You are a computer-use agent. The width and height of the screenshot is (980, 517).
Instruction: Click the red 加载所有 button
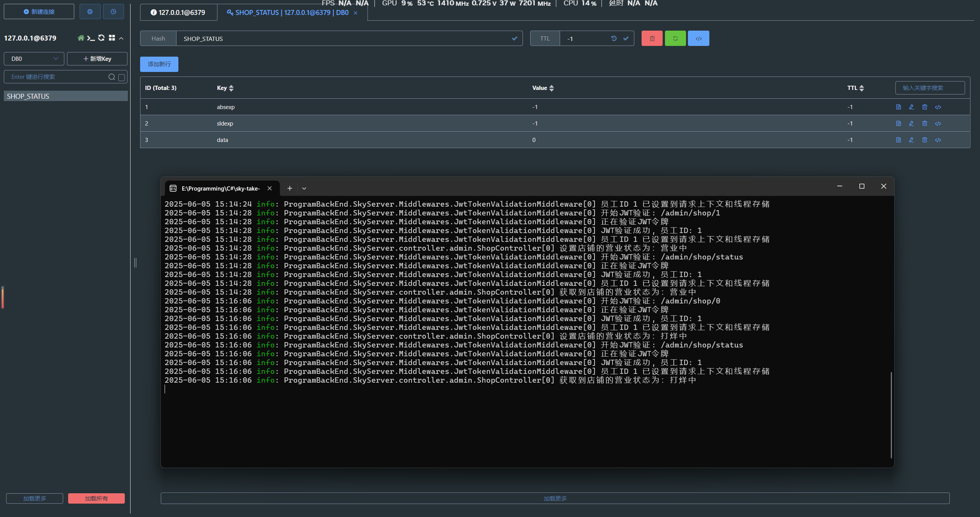tap(96, 498)
